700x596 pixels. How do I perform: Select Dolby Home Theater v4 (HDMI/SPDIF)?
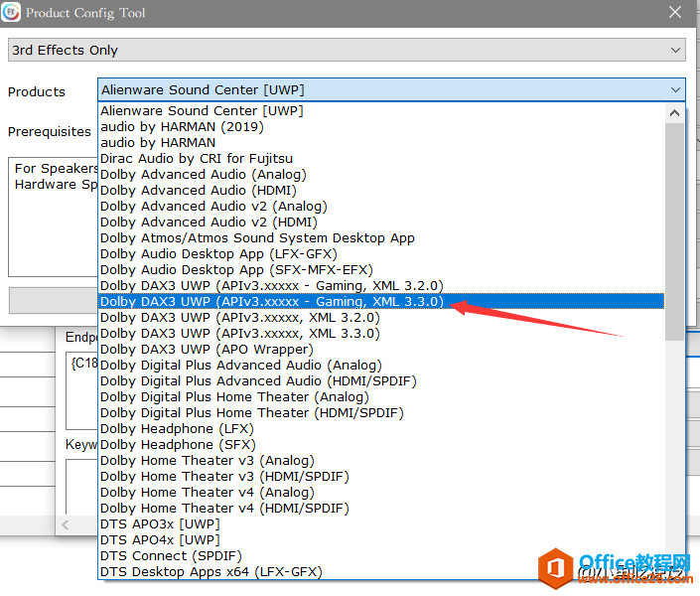pyautogui.click(x=381, y=509)
